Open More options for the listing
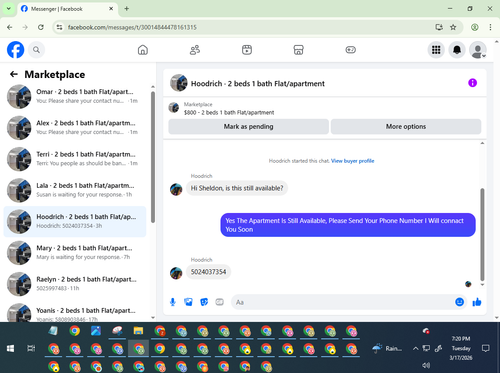This screenshot has height=373, width=500. [x=406, y=126]
